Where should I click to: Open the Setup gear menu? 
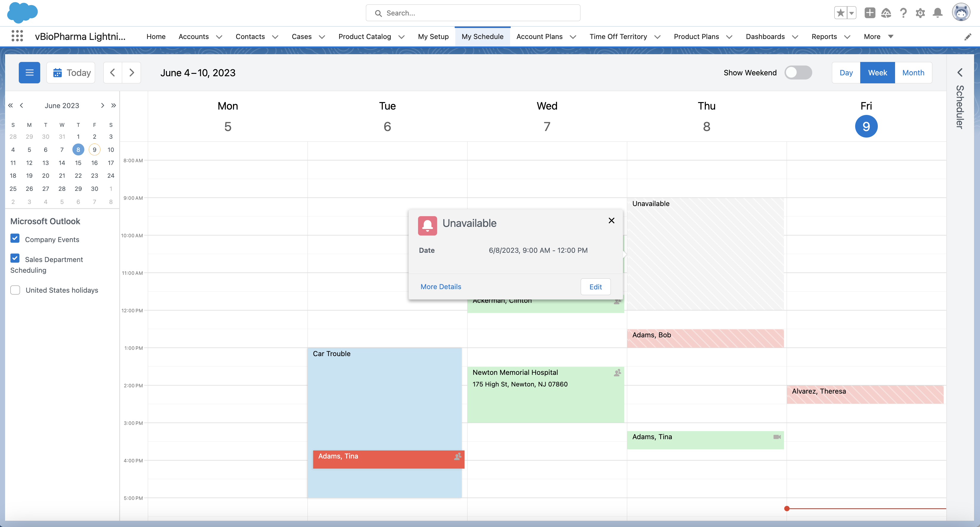(920, 13)
